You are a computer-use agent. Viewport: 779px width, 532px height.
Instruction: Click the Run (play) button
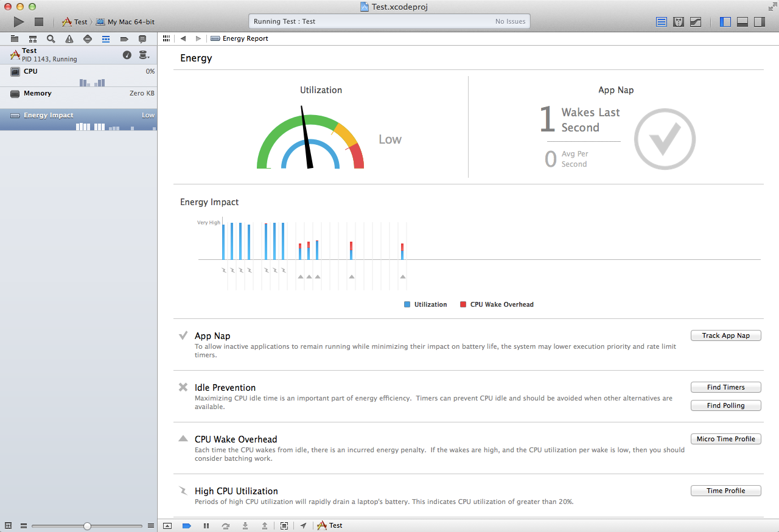[x=19, y=22]
